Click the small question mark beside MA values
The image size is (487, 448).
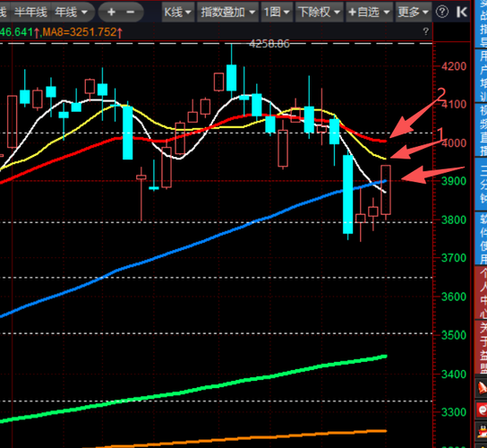426,31
